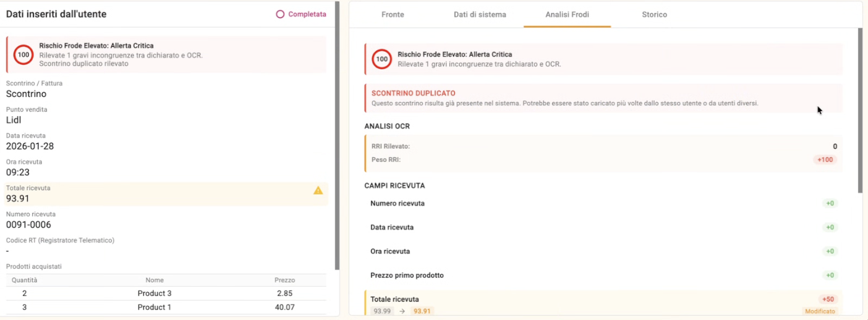
Task: Select the Analisi Frodi tab
Action: 567,14
